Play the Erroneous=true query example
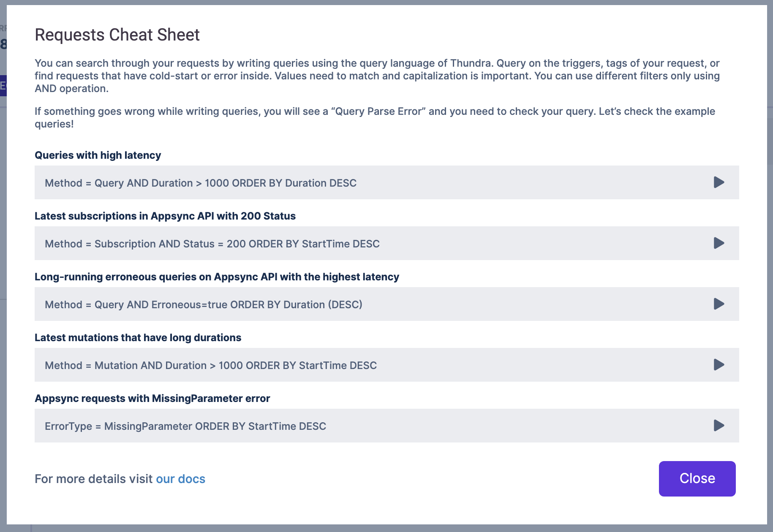This screenshot has height=532, width=773. (x=719, y=304)
